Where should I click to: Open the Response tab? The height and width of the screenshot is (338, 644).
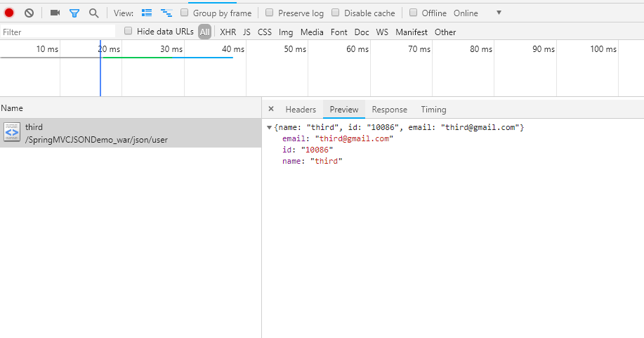[x=389, y=109]
